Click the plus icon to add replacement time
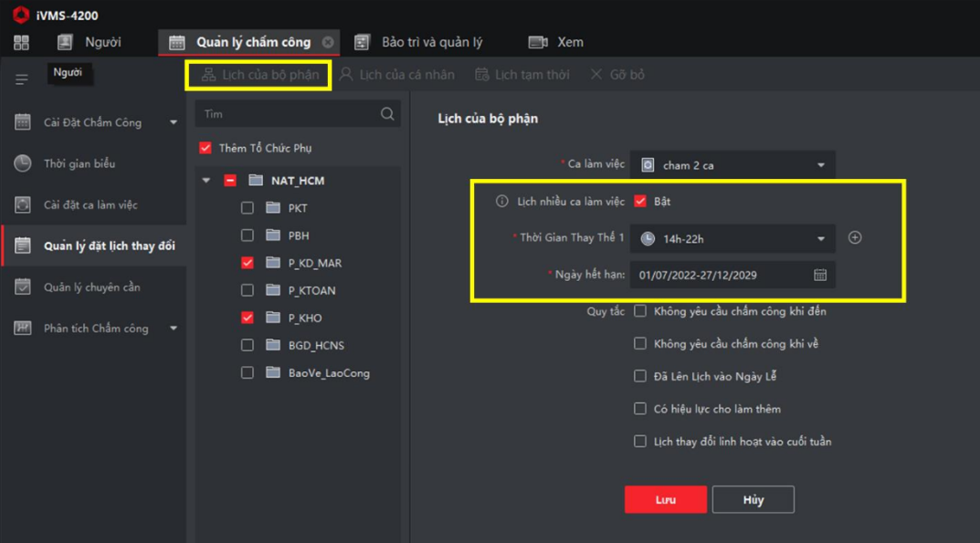This screenshot has height=543, width=980. pyautogui.click(x=855, y=238)
